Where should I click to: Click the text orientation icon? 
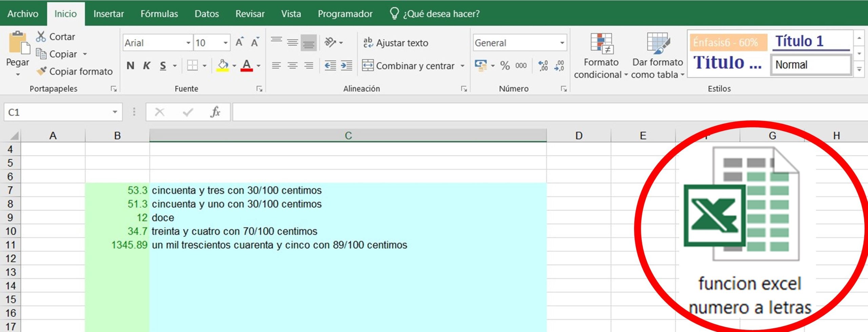pyautogui.click(x=330, y=42)
